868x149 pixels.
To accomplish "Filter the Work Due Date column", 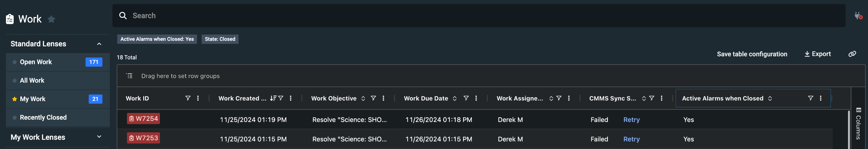I will (x=466, y=98).
